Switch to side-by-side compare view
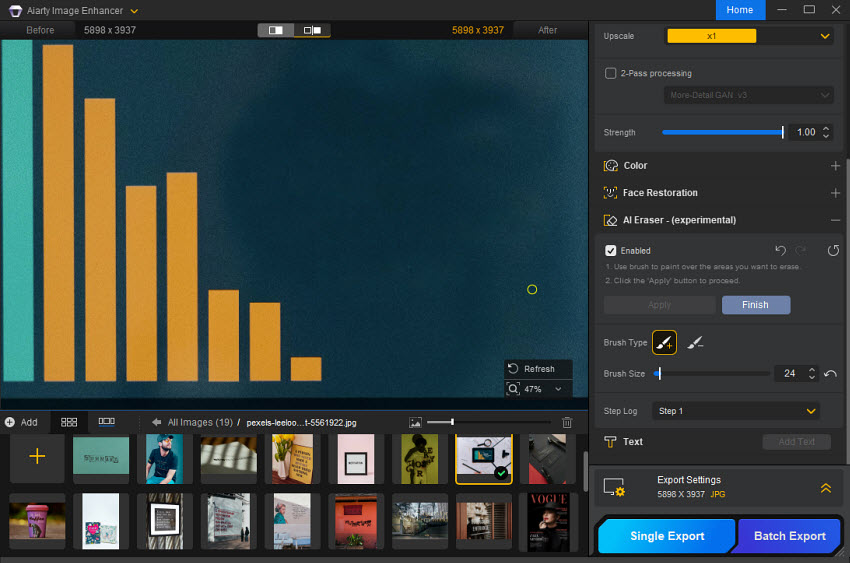Screen dimensions: 850x563 point(312,30)
